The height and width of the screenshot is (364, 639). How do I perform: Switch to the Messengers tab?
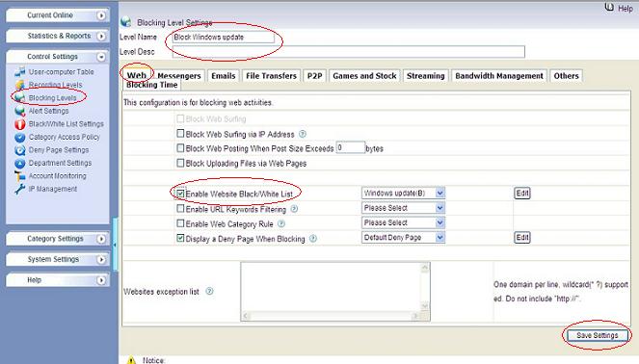pyautogui.click(x=179, y=76)
